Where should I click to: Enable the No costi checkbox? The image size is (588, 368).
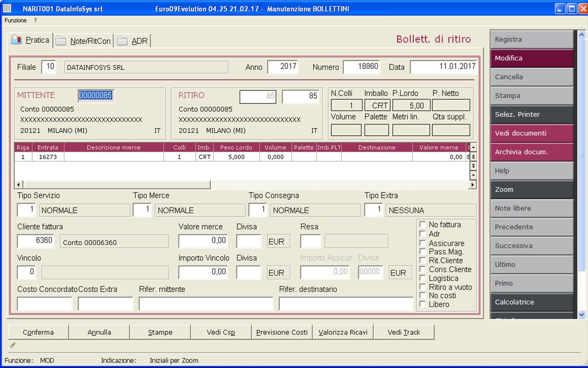[x=423, y=295]
